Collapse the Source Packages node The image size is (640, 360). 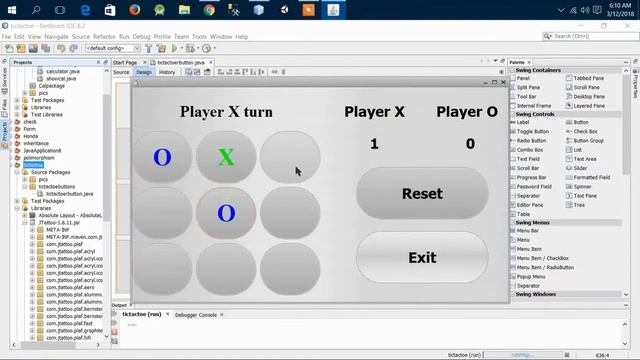pyautogui.click(x=17, y=172)
